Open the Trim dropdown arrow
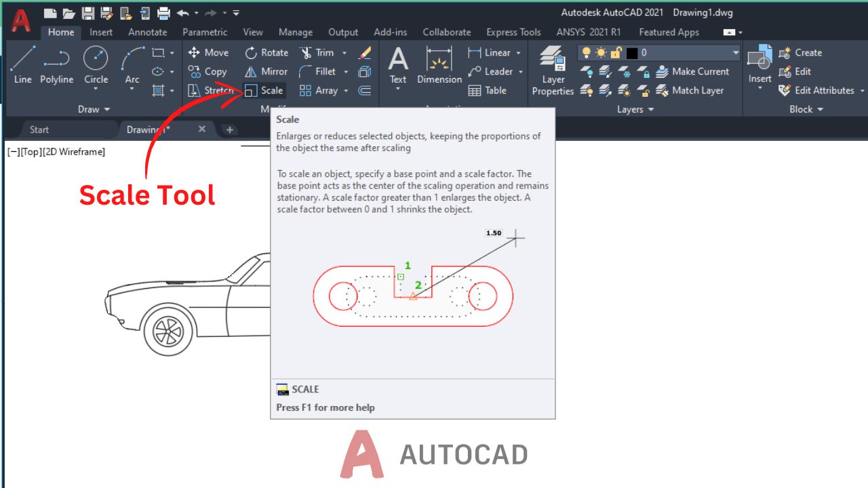 coord(344,52)
